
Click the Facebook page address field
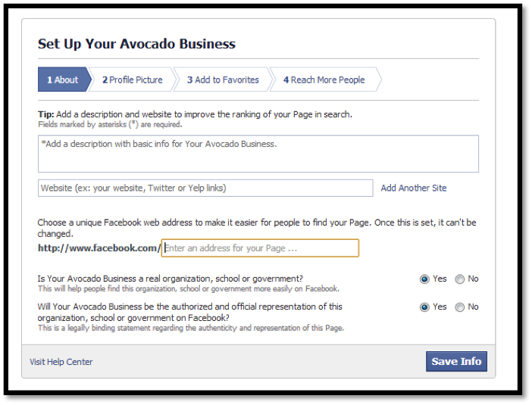260,248
